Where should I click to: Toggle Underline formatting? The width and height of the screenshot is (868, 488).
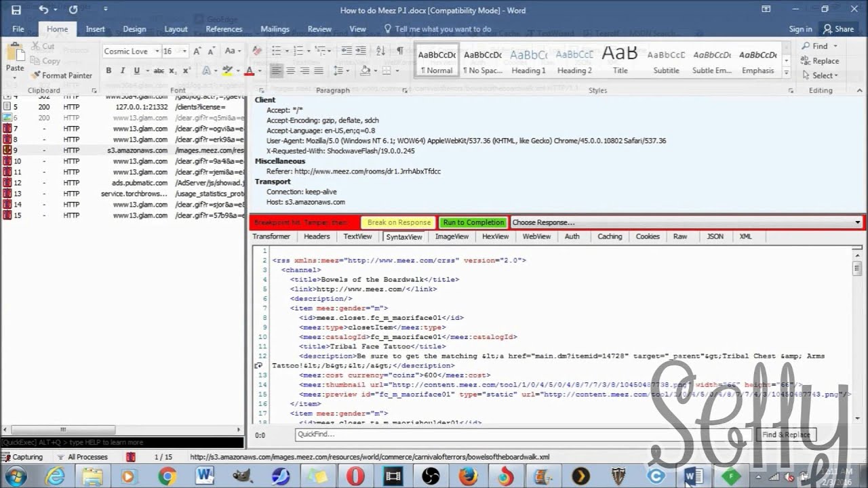click(x=137, y=70)
